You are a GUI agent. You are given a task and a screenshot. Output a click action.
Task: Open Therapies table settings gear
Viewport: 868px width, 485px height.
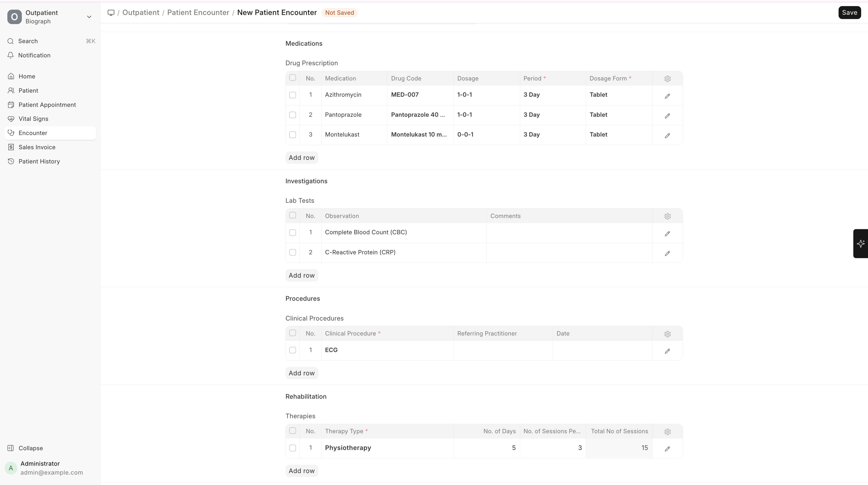667,432
